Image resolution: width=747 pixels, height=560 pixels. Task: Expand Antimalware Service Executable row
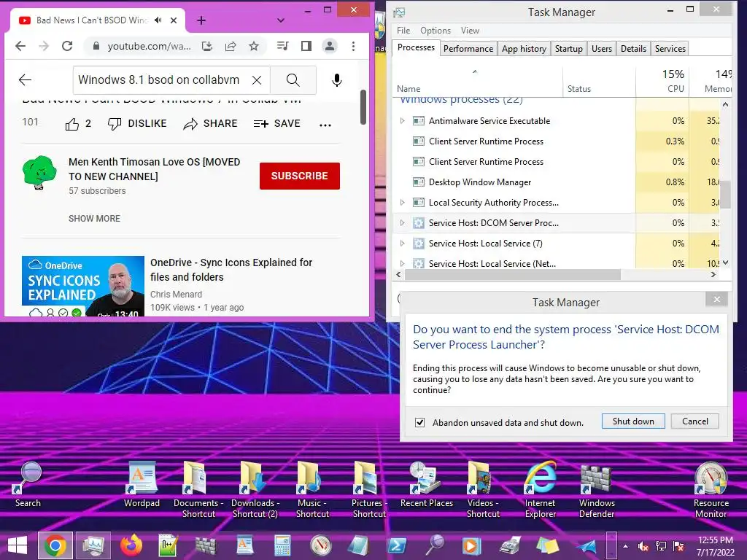tap(402, 121)
